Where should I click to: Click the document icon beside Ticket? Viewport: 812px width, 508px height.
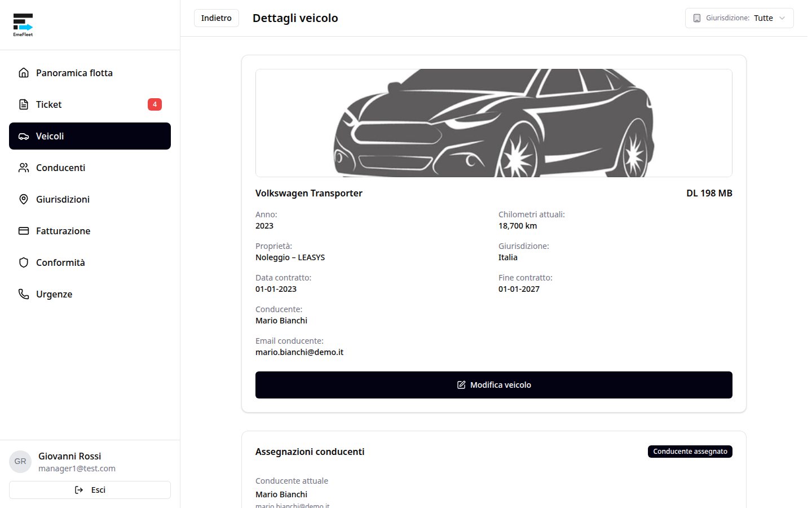pos(24,104)
